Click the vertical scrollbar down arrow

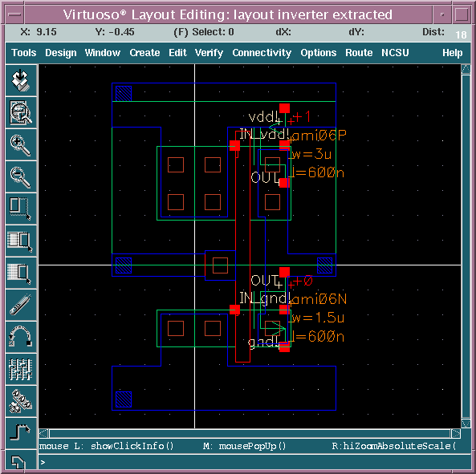coord(466,423)
